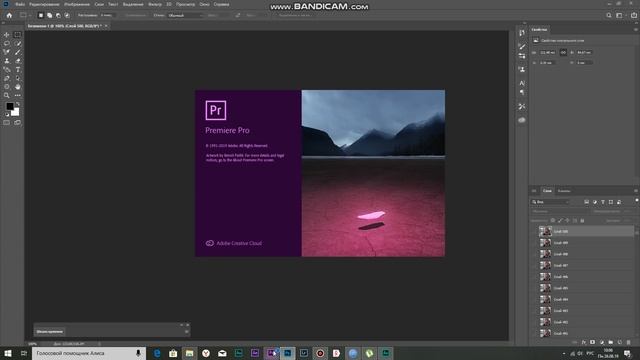Select the Move tool
The width and height of the screenshot is (640, 360).
coord(7,35)
